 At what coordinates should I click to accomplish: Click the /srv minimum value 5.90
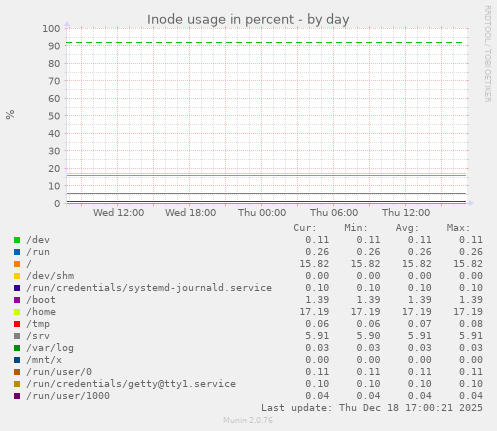pyautogui.click(x=368, y=336)
